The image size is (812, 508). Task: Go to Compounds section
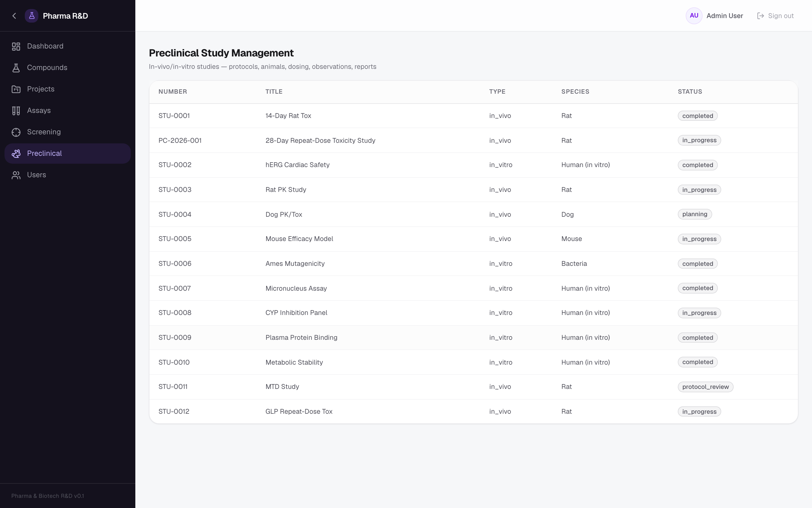[67, 68]
